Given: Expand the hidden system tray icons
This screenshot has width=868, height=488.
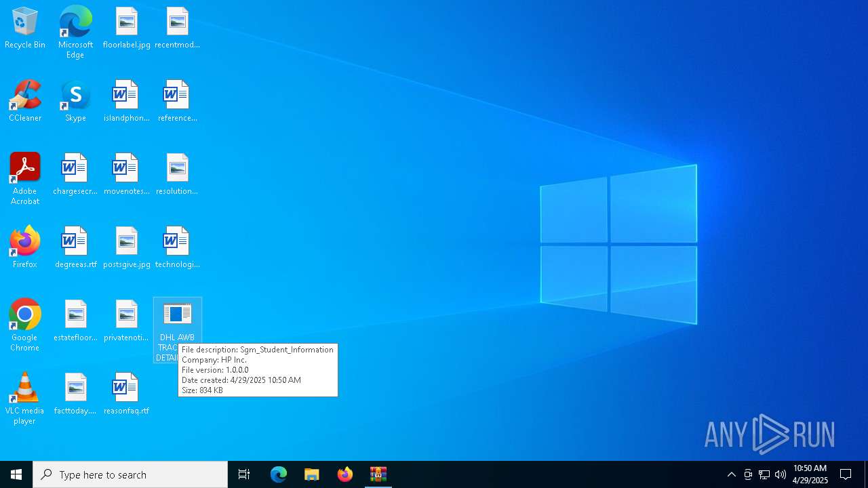Looking at the screenshot, I should 732,474.
